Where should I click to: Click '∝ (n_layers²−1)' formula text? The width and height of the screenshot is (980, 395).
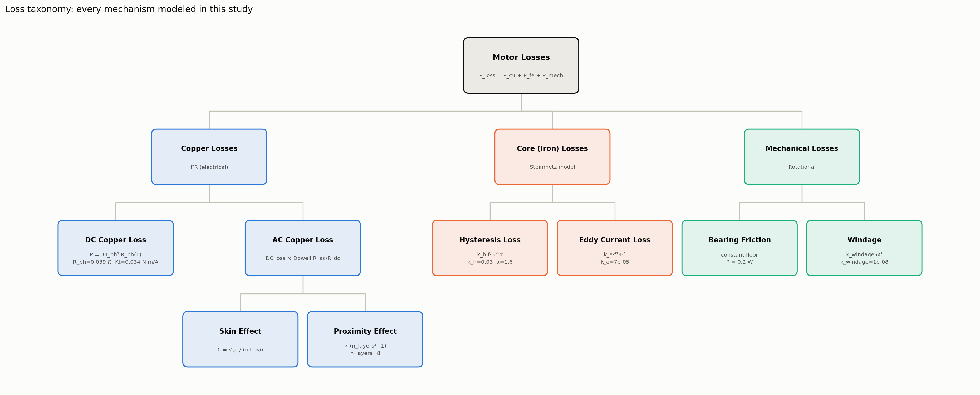click(365, 346)
